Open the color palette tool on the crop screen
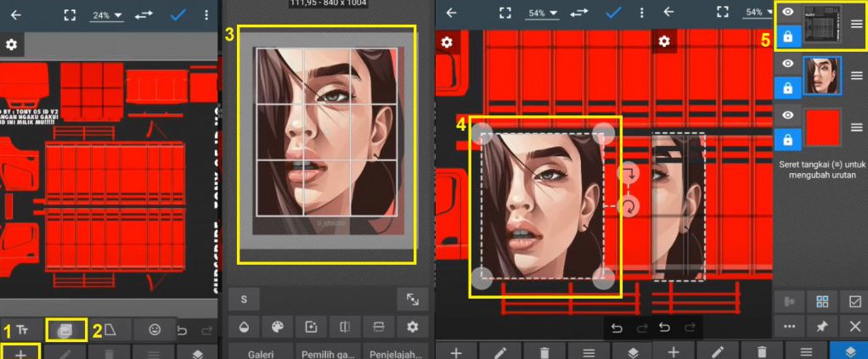Screen dimensions: 868x359 tap(278, 327)
